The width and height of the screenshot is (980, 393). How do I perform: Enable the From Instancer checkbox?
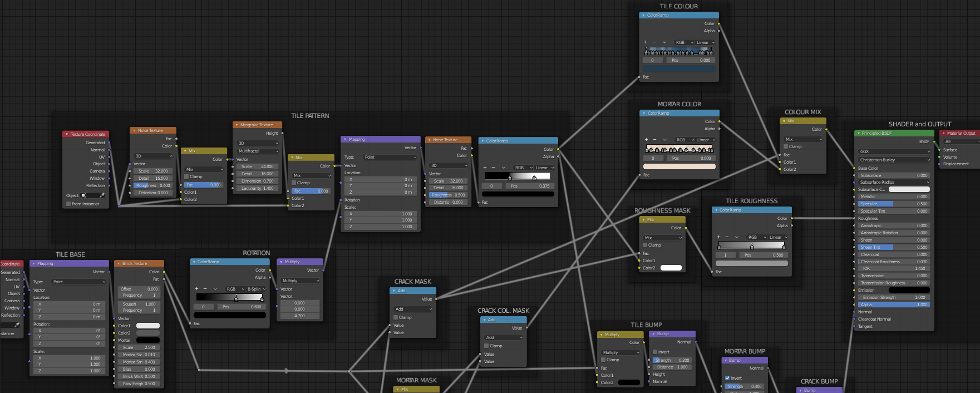pos(68,204)
